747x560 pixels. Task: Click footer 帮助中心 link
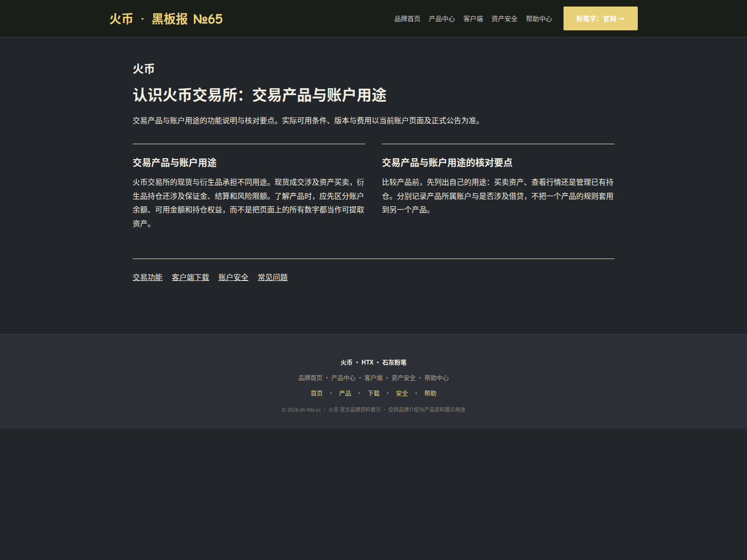tap(437, 378)
